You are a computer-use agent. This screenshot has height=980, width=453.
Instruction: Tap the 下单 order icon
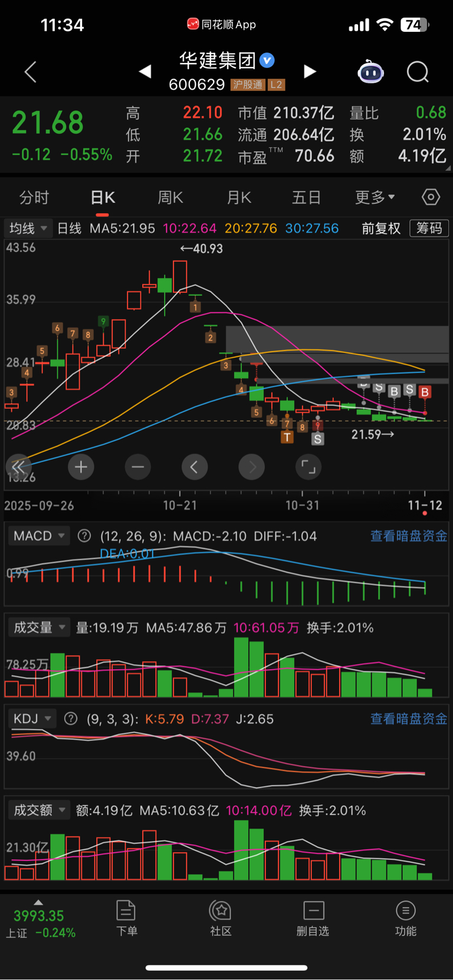[126, 918]
